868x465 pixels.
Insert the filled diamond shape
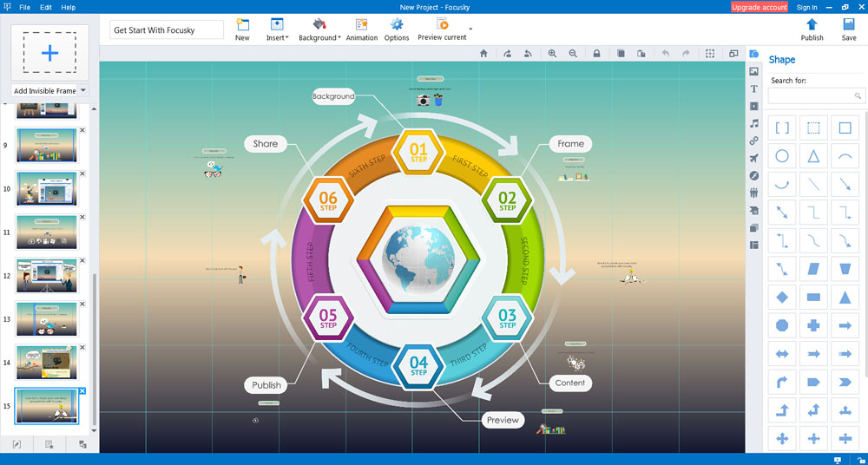782,298
